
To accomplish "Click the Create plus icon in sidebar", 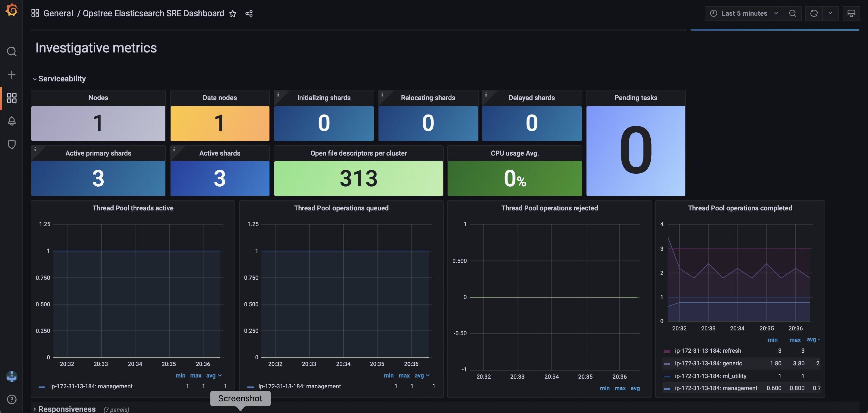I will pyautogui.click(x=11, y=74).
